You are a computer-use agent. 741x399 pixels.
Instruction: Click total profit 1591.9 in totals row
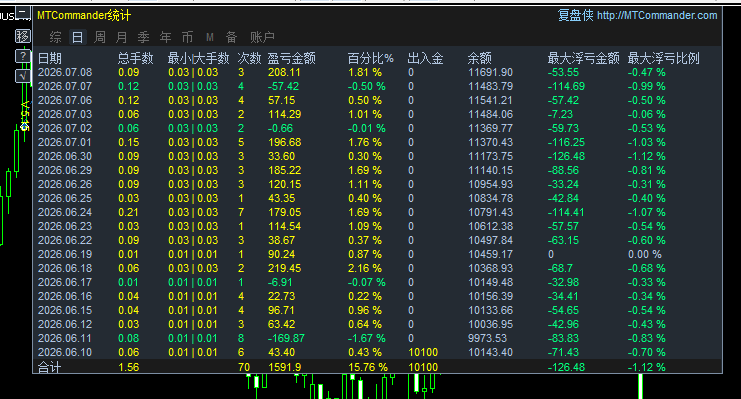(x=284, y=367)
